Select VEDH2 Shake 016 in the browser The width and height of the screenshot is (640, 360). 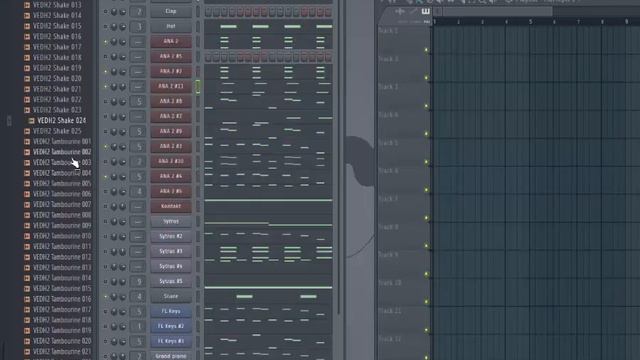[x=57, y=36]
